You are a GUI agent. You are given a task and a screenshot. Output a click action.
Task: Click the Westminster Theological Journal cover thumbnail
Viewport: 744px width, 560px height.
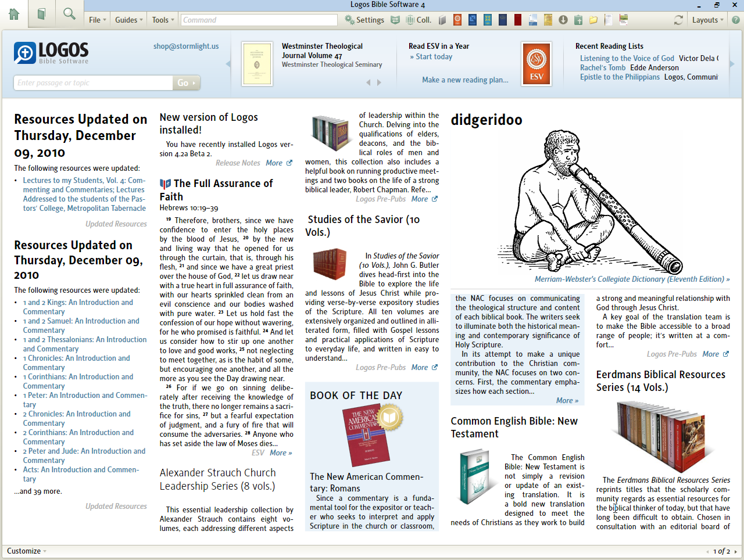pyautogui.click(x=257, y=64)
